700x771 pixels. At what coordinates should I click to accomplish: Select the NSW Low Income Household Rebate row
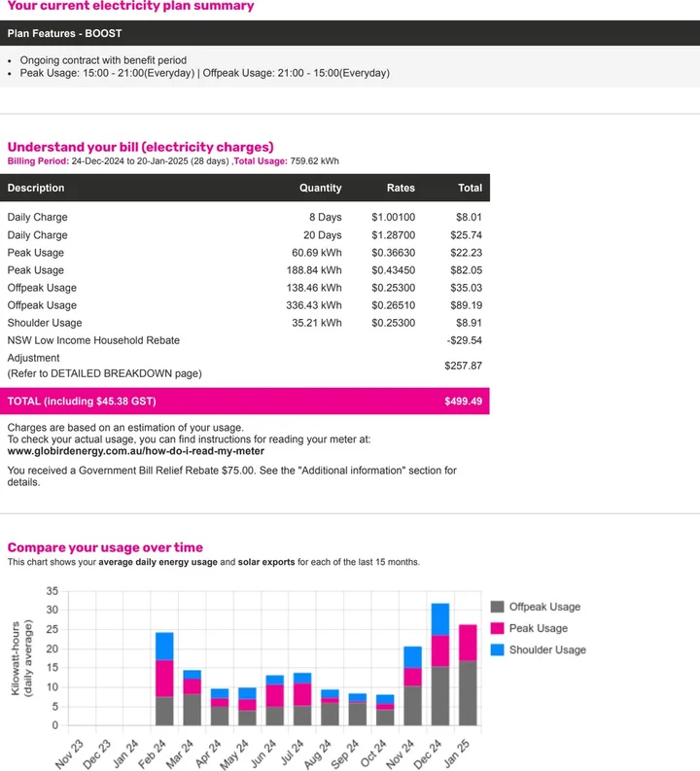93,340
